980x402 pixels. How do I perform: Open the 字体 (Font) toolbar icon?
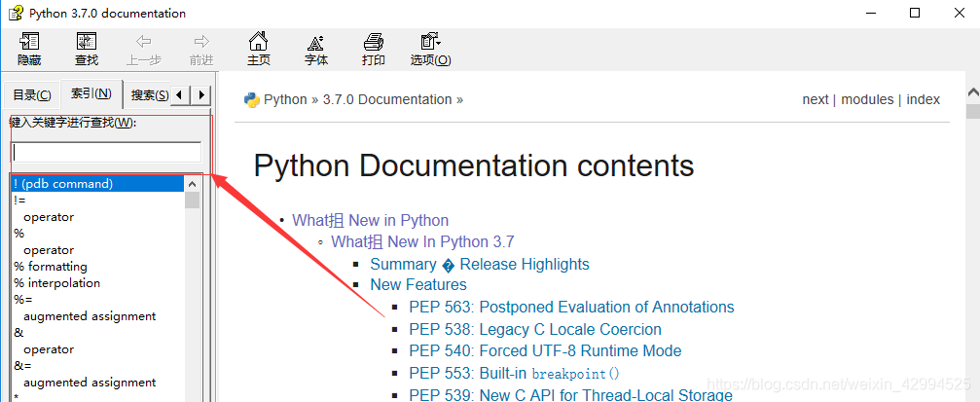[x=315, y=42]
